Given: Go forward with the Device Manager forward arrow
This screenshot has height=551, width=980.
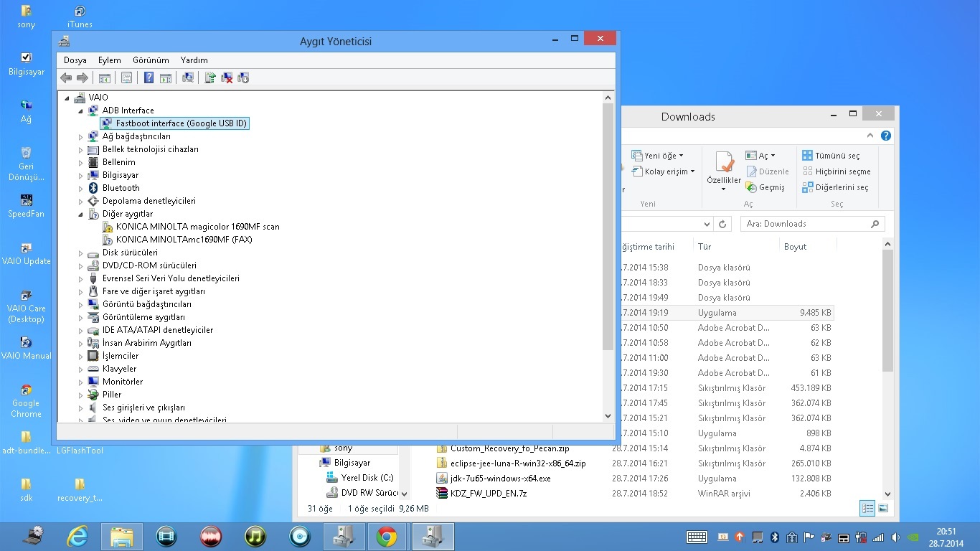Looking at the screenshot, I should [x=83, y=77].
